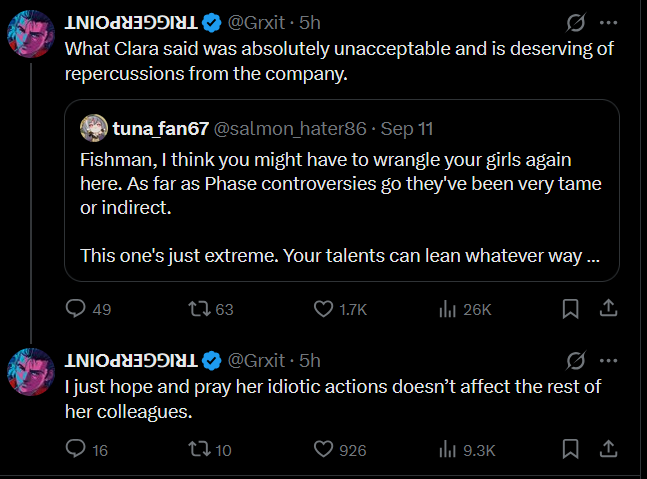Reply to the second tweet (16 replies)
This screenshot has height=479, width=647.
(x=78, y=450)
